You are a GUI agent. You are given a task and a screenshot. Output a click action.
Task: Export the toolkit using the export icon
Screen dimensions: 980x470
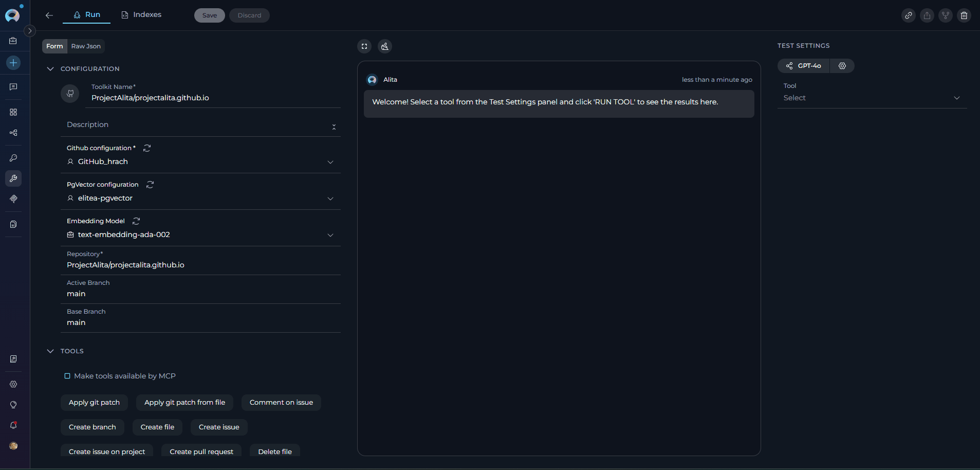pos(927,15)
